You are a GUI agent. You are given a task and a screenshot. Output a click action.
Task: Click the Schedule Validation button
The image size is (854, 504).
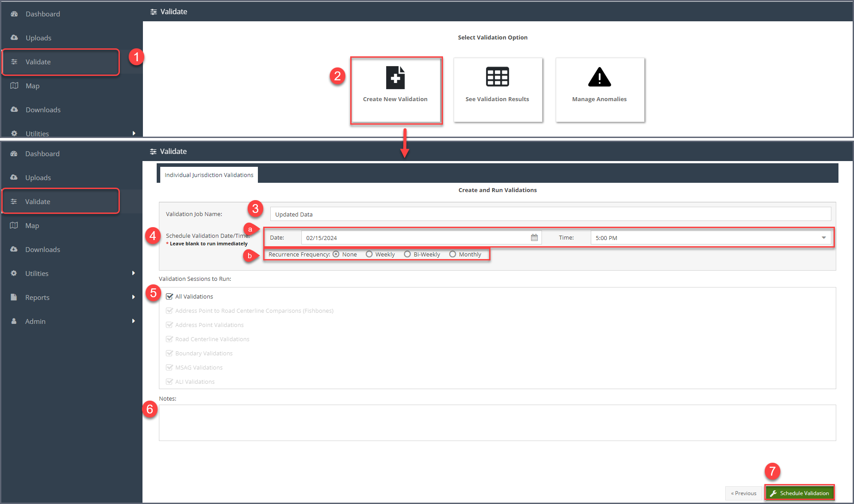[x=799, y=493]
